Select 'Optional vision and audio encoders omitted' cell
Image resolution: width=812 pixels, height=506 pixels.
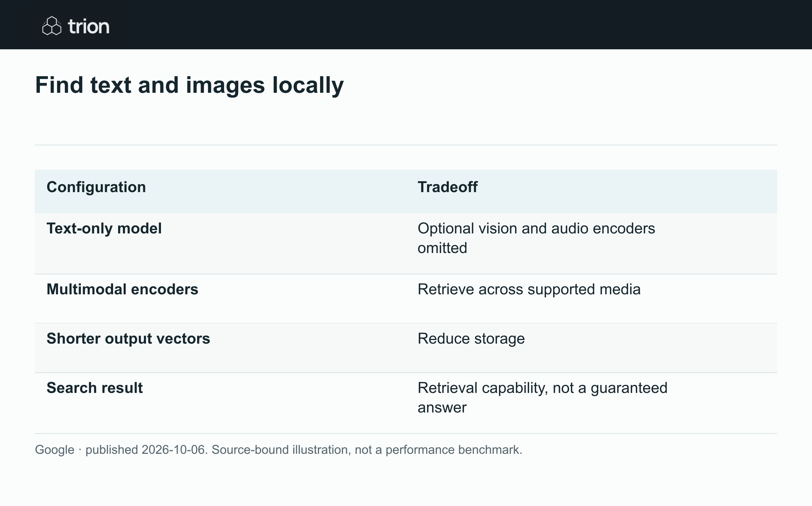tap(536, 238)
